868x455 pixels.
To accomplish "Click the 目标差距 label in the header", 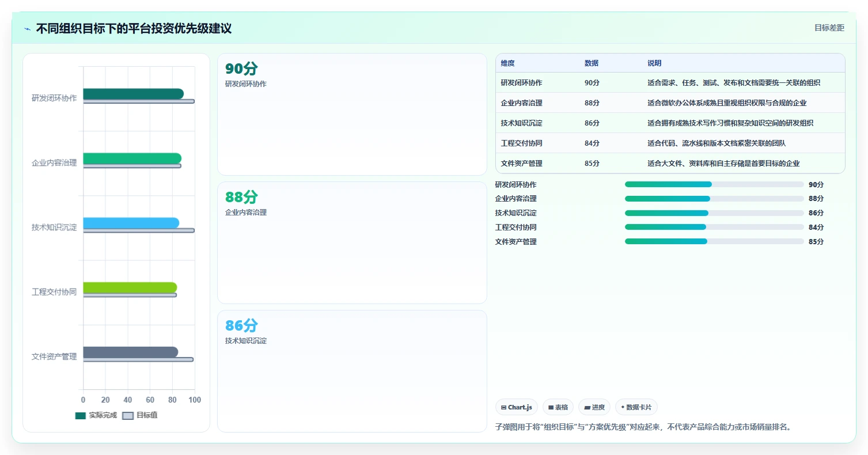I will tap(829, 28).
